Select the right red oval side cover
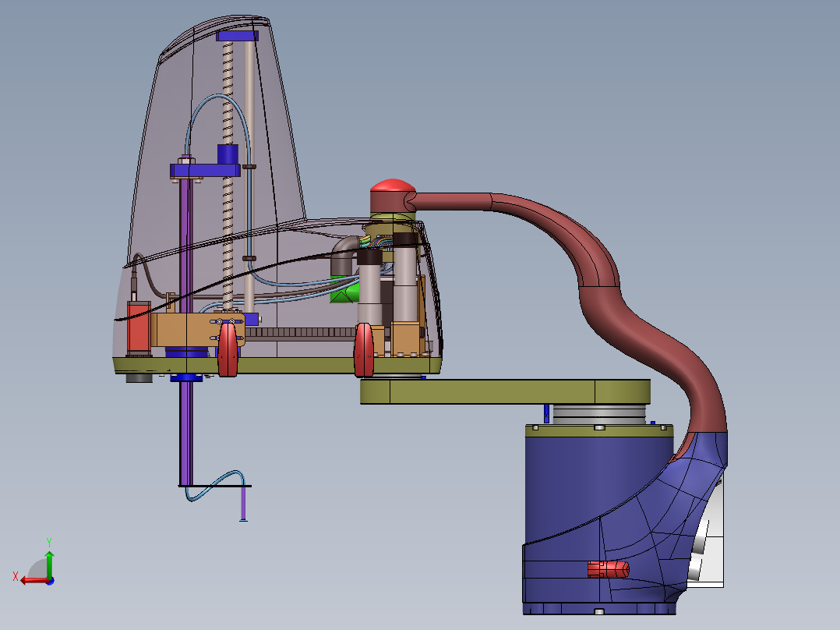The width and height of the screenshot is (840, 630). point(365,349)
